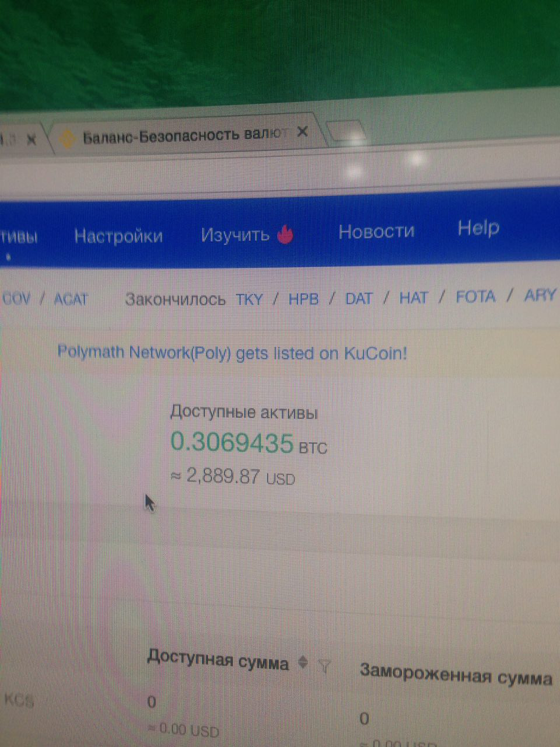560x747 pixels.
Task: Open the FOTA ticker link
Action: [x=475, y=296]
